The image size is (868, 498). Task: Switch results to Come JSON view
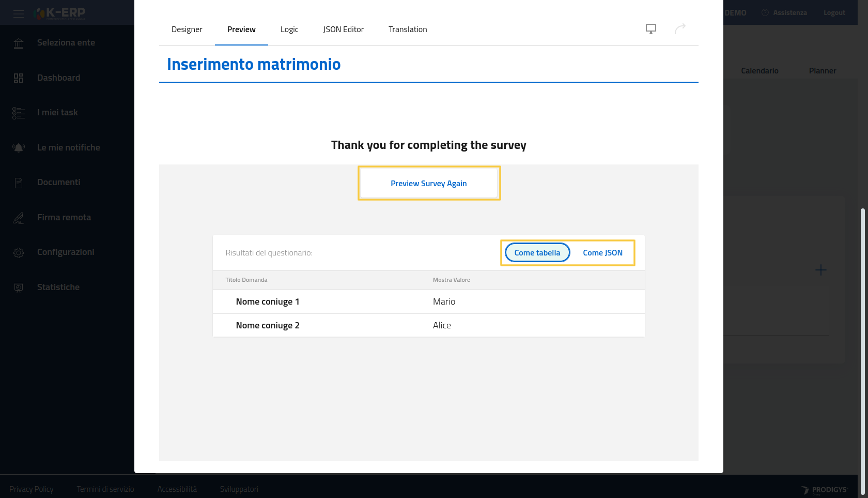click(602, 253)
